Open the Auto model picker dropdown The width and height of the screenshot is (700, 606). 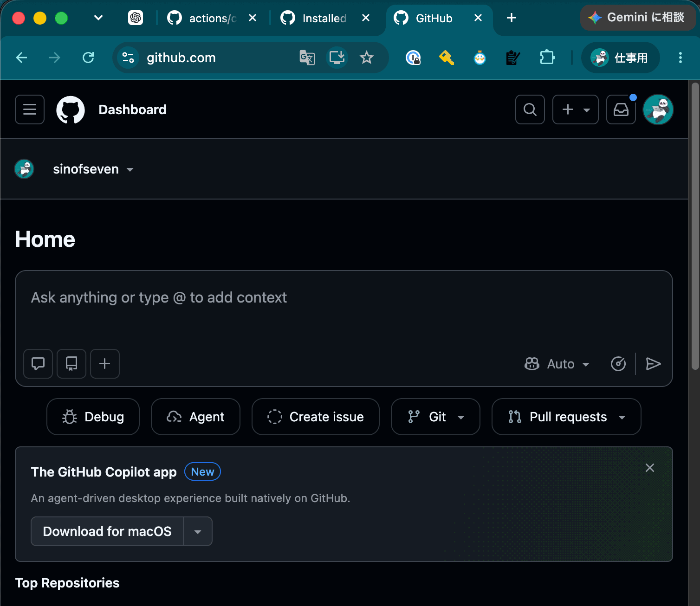(557, 364)
